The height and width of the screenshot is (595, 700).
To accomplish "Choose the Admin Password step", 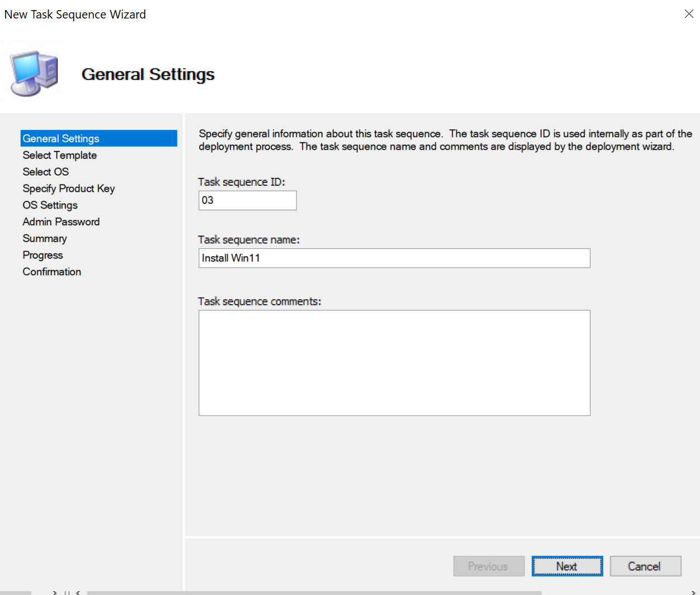I will click(61, 222).
